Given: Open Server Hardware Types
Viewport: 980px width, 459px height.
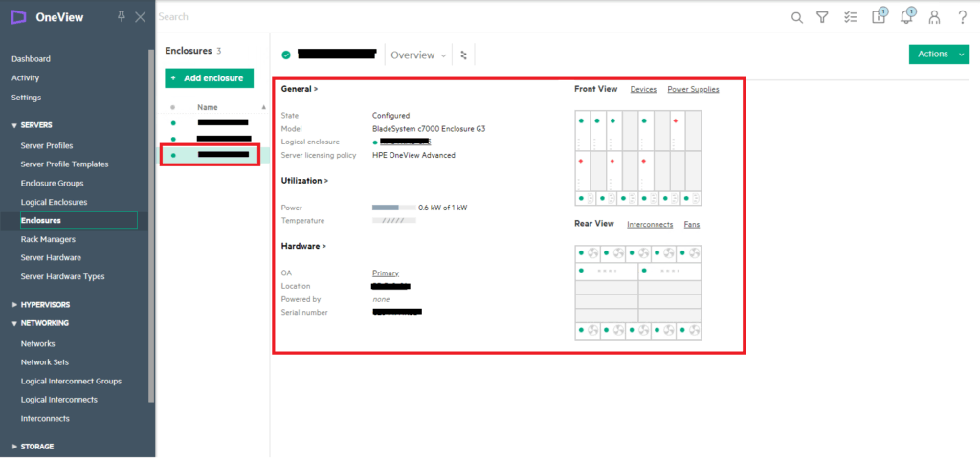Looking at the screenshot, I should pos(62,276).
